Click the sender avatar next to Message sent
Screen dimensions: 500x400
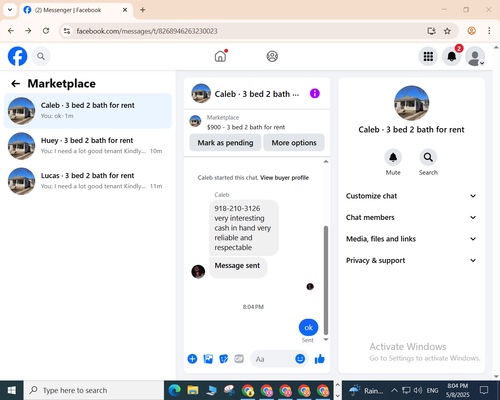(198, 272)
